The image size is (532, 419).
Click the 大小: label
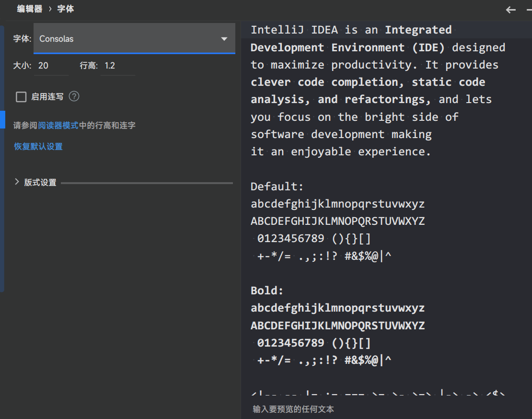coord(22,66)
